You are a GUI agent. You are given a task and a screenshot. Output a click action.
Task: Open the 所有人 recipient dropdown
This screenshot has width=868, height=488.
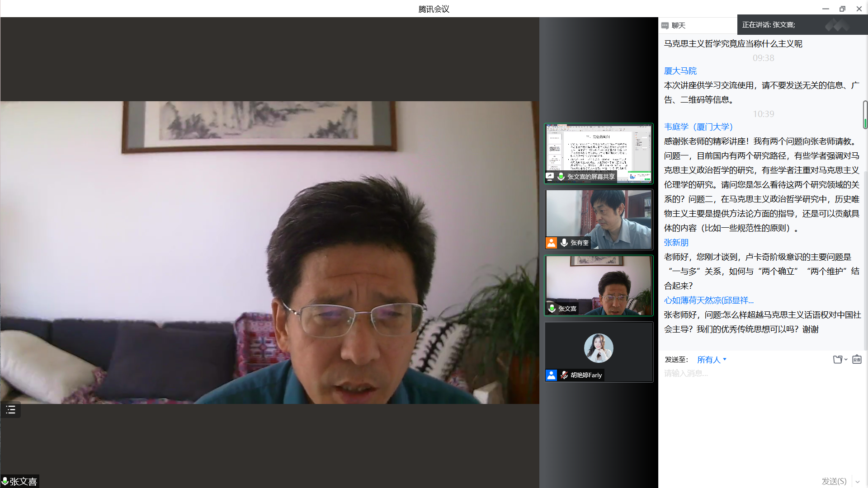click(x=712, y=360)
